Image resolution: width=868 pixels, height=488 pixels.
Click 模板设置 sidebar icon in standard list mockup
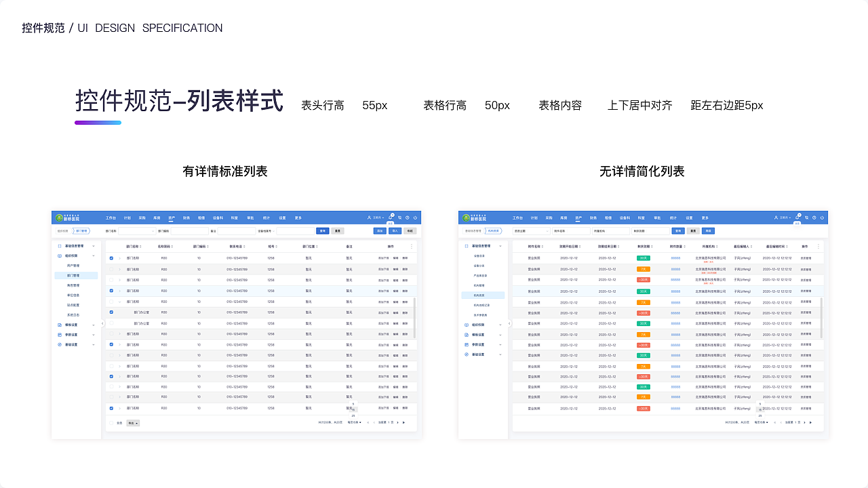point(59,325)
